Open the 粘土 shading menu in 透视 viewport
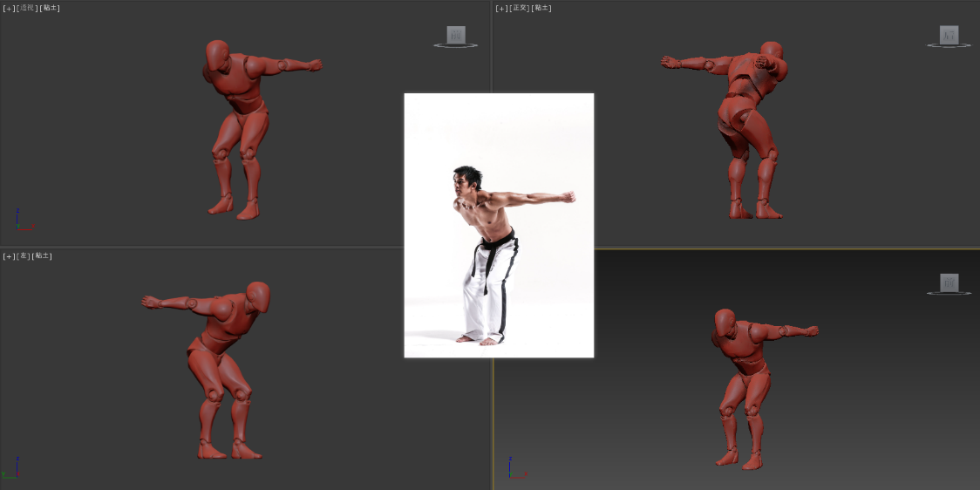This screenshot has width=980, height=490. (x=50, y=8)
